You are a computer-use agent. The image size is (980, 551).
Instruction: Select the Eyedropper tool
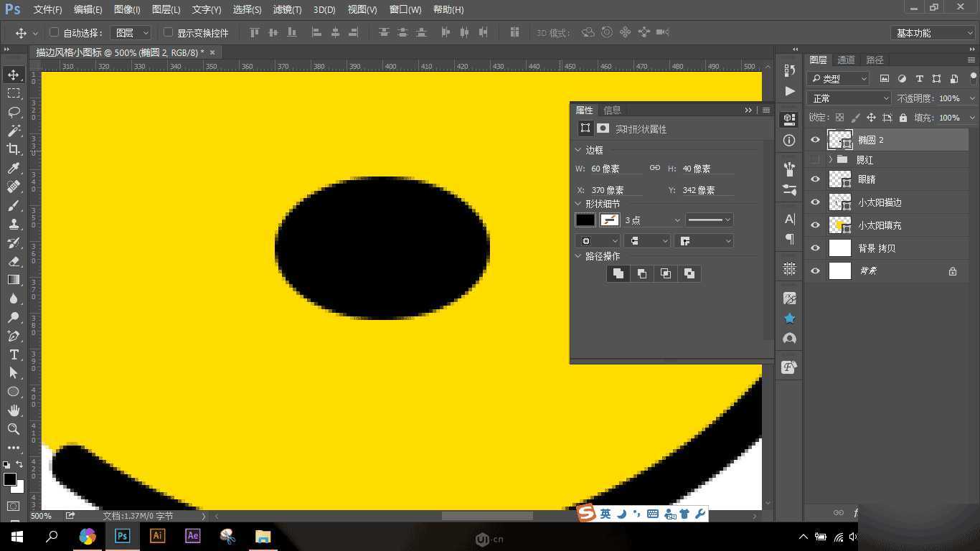[x=14, y=169]
